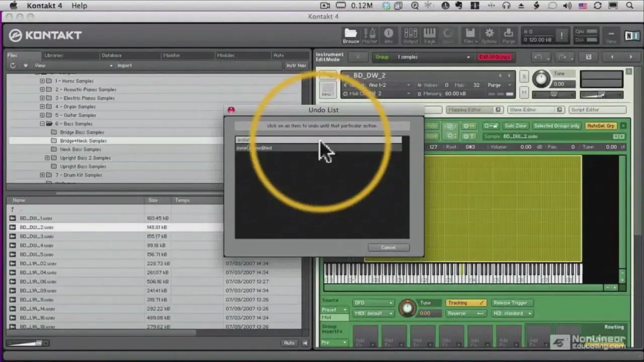Click the panic exclamation button
This screenshot has height=362, width=644.
(x=561, y=36)
